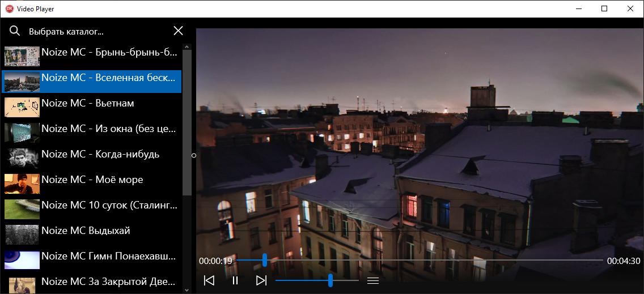Select 'Noize MC Гимн Понаехавш...' item

(x=92, y=260)
